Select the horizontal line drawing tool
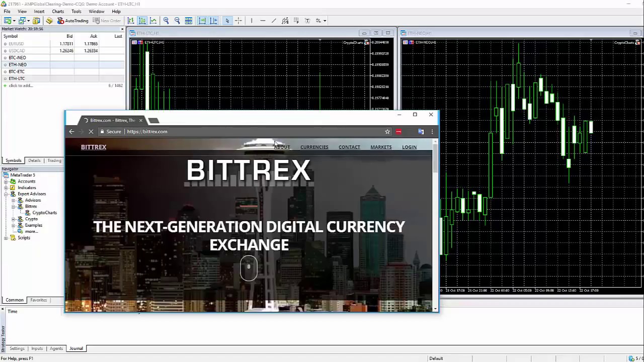Screen dimensions: 644x362 [263, 21]
